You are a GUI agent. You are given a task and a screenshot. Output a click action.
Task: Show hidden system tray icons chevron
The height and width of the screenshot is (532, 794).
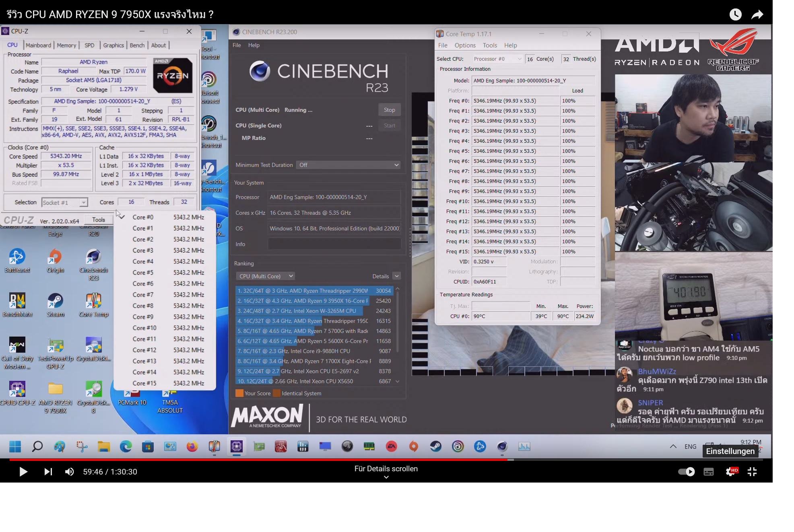[x=673, y=446]
